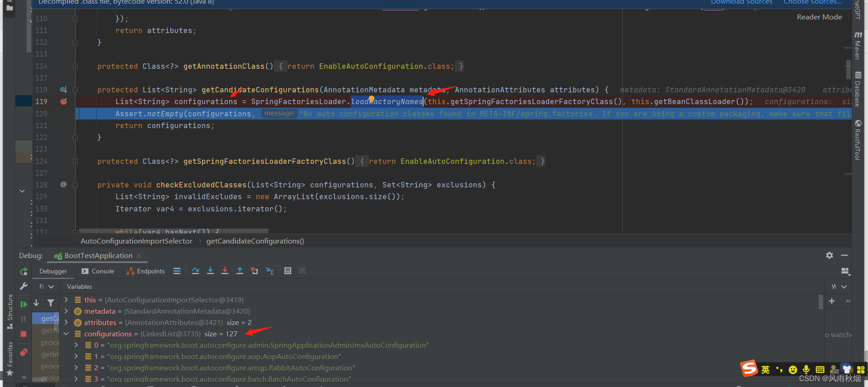868x387 pixels.
Task: Toggle breakpoint on line 119
Action: (64, 101)
